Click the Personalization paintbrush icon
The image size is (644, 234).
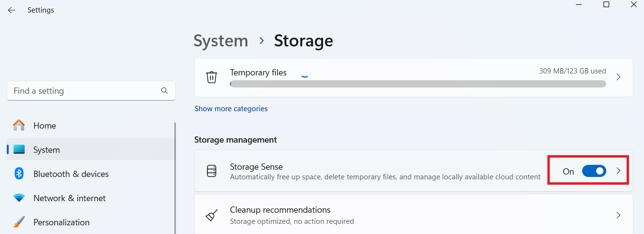19,222
